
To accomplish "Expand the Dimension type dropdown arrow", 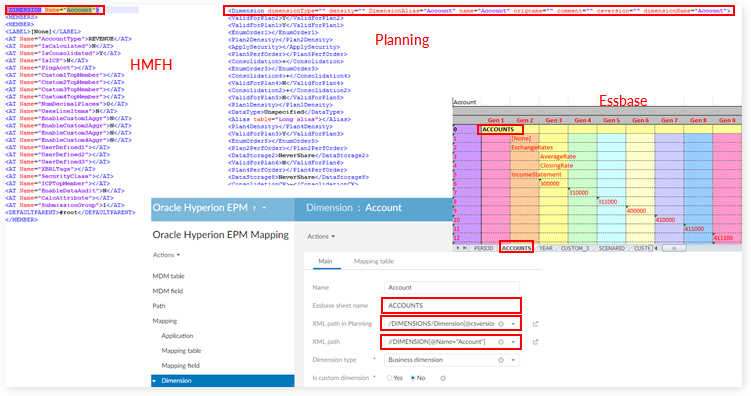I will (x=513, y=360).
